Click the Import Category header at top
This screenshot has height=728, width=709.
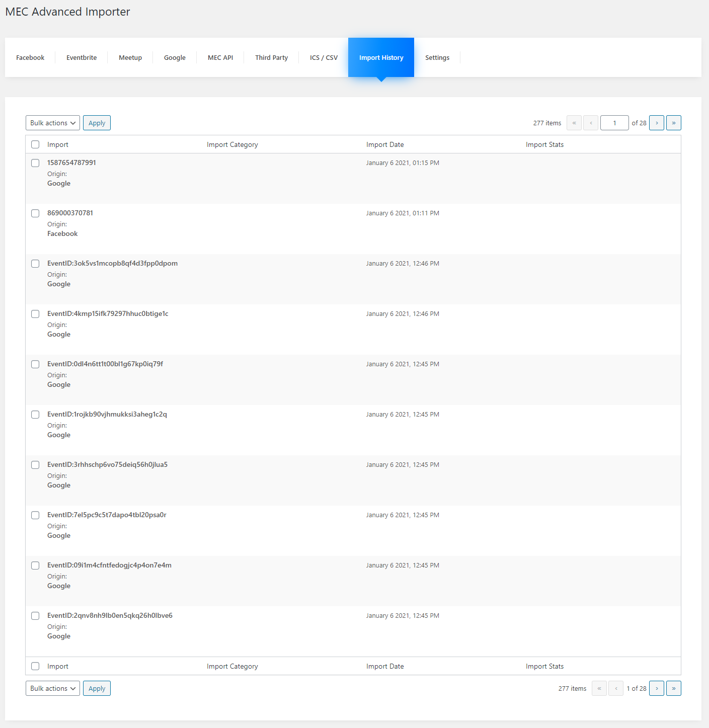coord(232,144)
